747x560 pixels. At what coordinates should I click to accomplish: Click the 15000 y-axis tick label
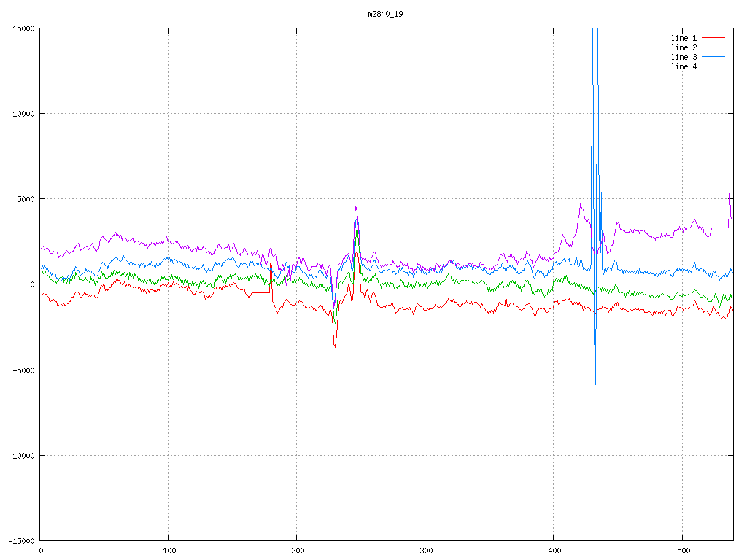click(x=23, y=28)
